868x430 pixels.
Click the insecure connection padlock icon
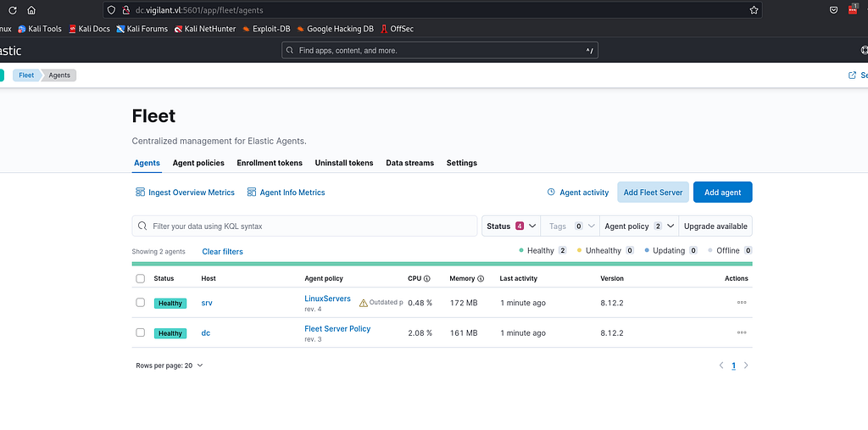pos(125,10)
